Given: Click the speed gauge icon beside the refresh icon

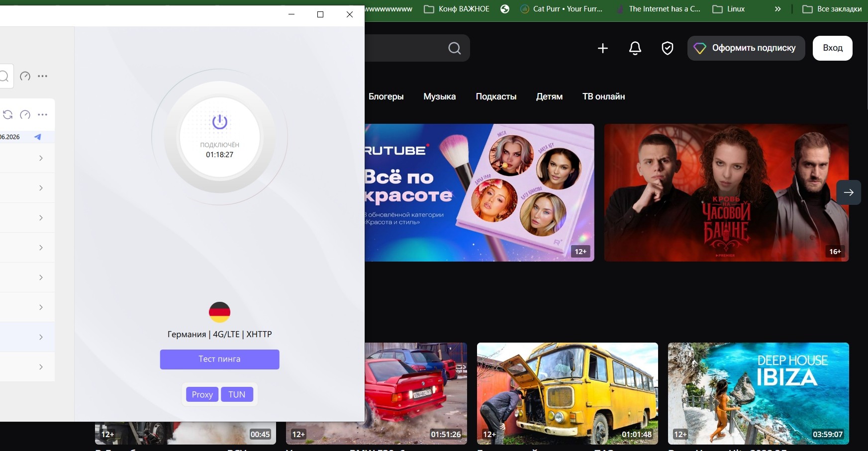Looking at the screenshot, I should 25,115.
